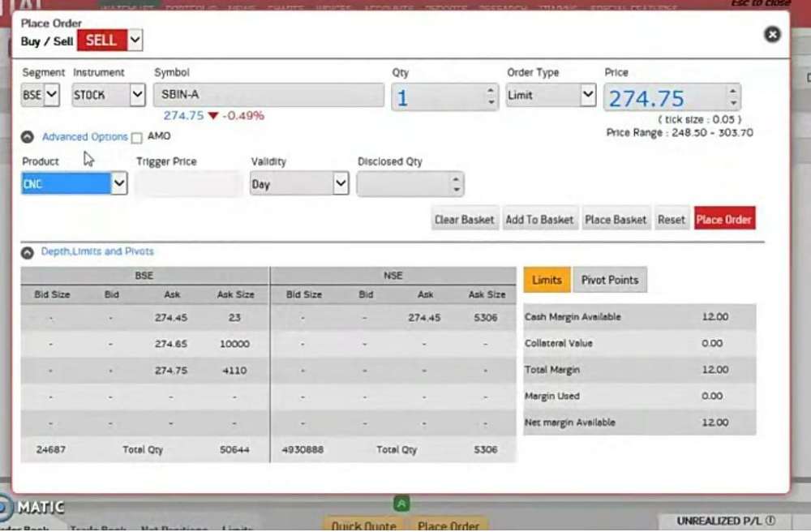Close the Place Order dialog
The height and width of the screenshot is (532, 811).
(x=772, y=34)
